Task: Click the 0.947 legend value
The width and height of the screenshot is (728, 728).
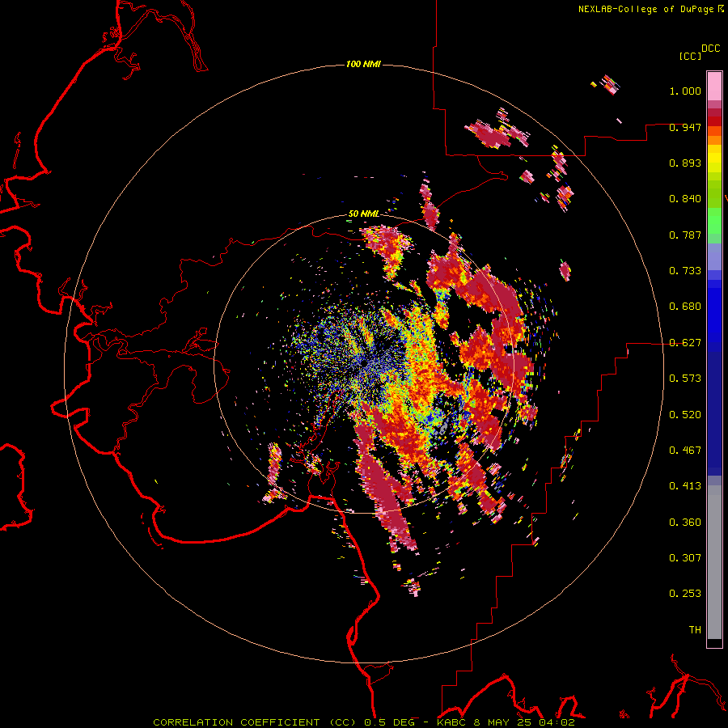Action: pos(685,127)
